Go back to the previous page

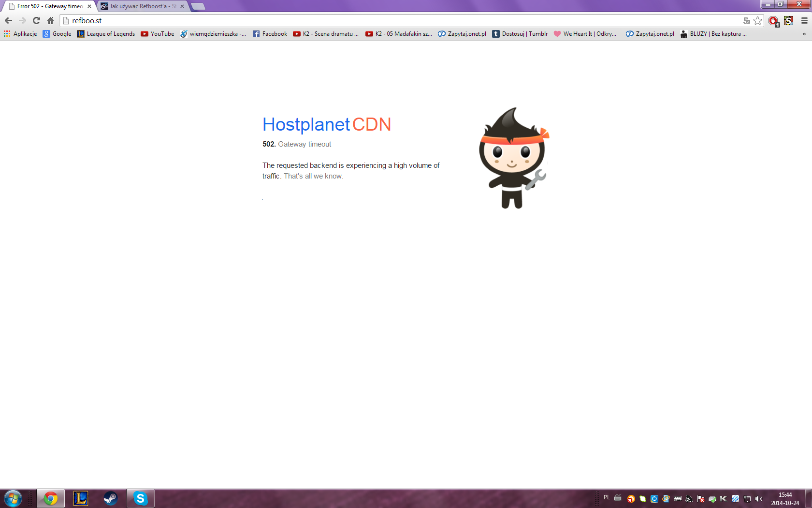click(x=8, y=20)
